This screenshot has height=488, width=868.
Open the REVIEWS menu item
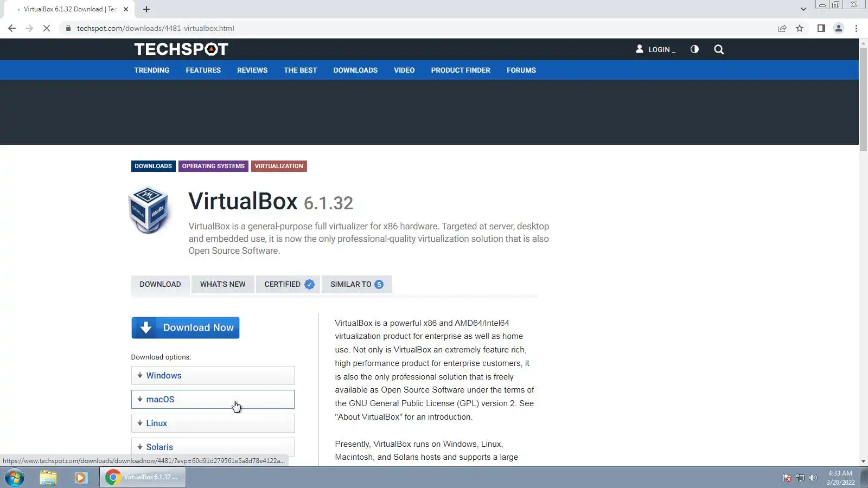click(252, 70)
